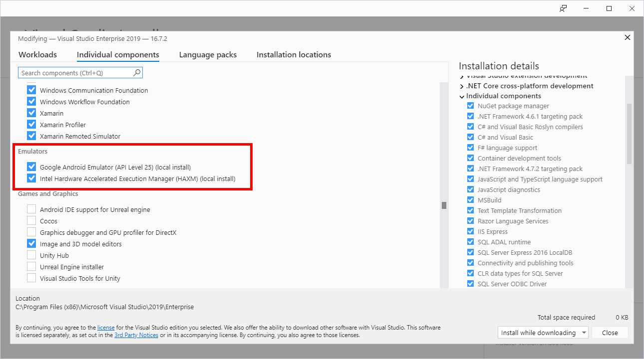Click the sign-in account icon in titlebar
This screenshot has height=359, width=644.
(x=563, y=8)
